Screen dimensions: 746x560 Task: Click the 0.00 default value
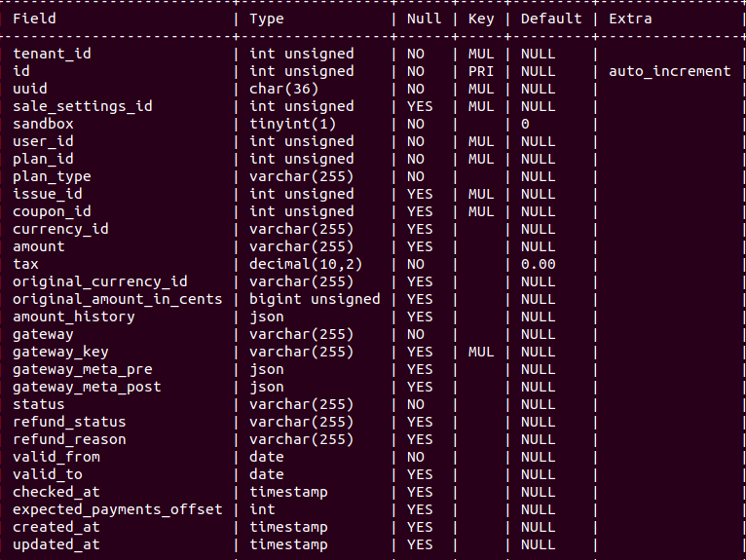pyautogui.click(x=538, y=264)
